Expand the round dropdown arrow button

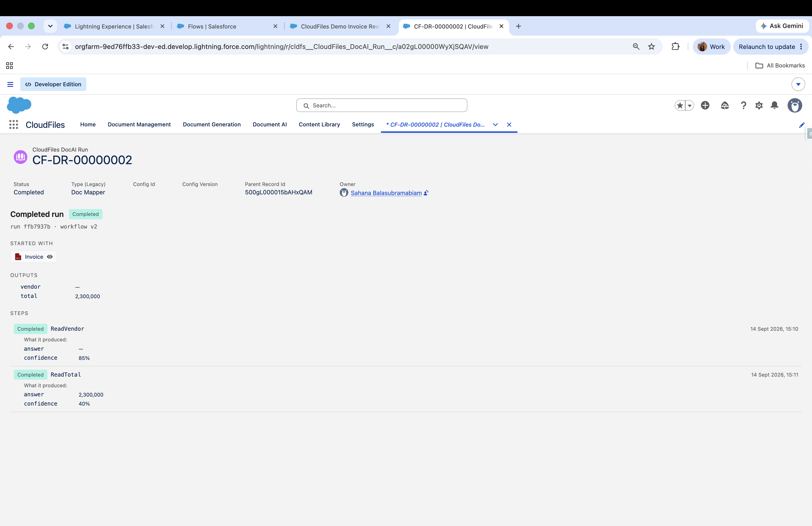tap(798, 84)
